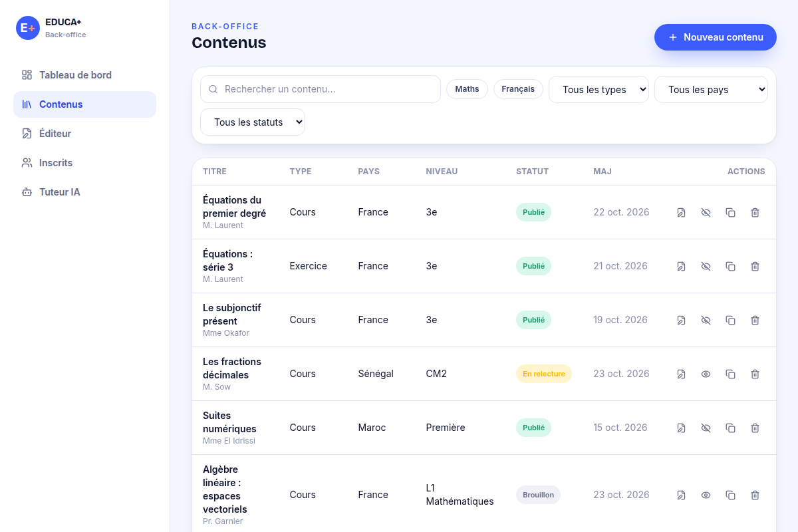Duplicate the 'Suites numériques' row
798x532 pixels.
point(731,428)
